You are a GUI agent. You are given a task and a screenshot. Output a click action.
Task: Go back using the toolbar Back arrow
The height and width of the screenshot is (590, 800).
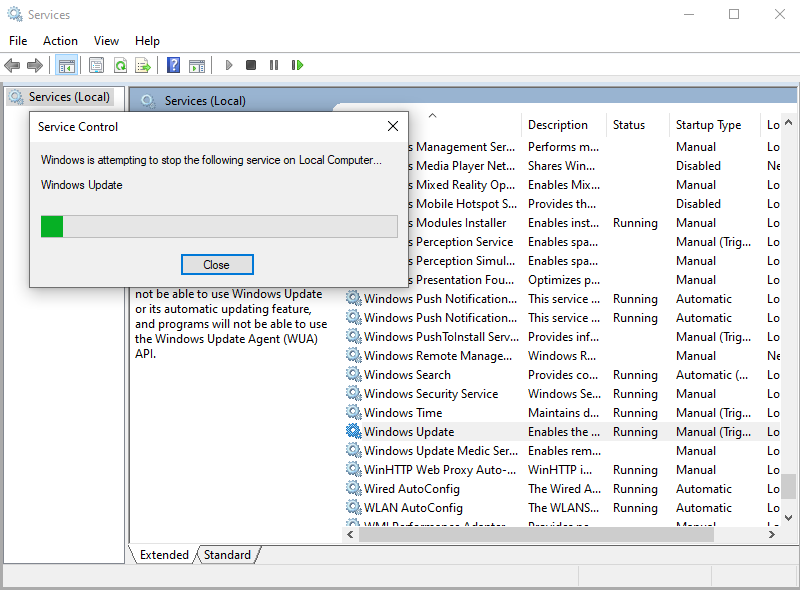(12, 65)
